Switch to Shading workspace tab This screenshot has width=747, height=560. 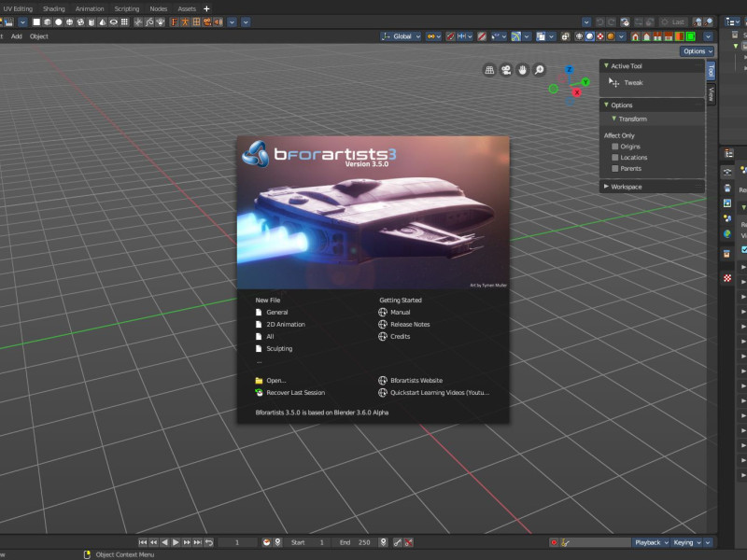(54, 8)
